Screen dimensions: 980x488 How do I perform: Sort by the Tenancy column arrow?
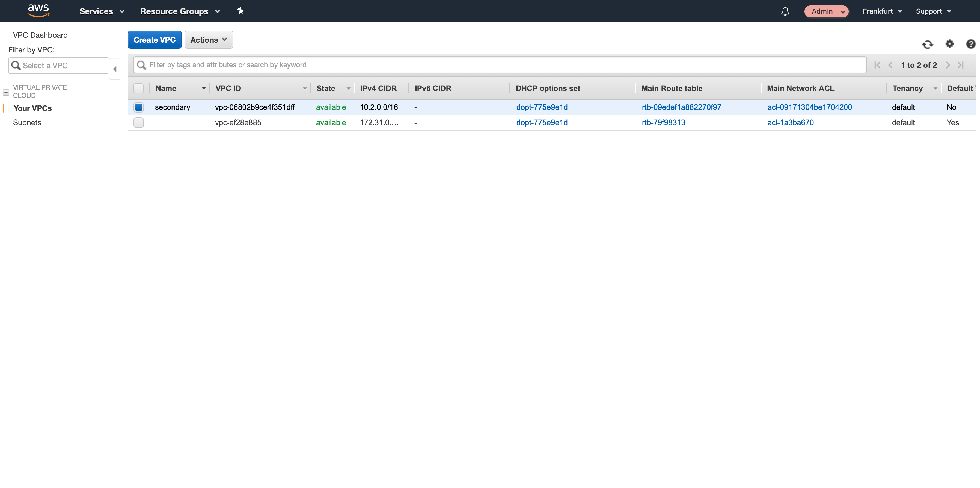935,88
